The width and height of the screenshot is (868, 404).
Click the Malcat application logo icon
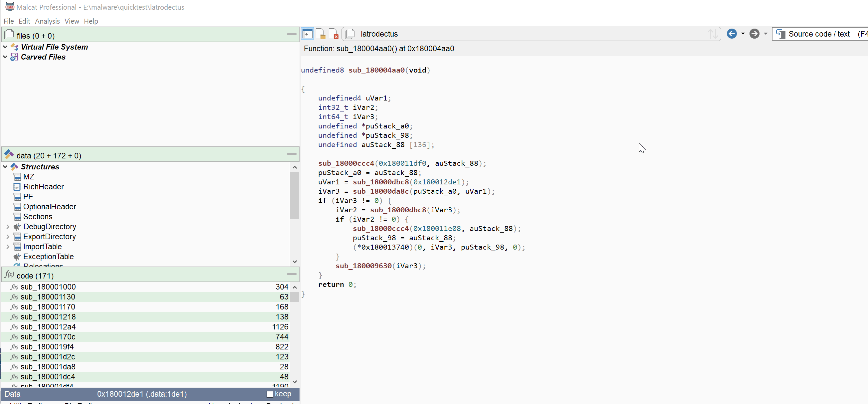(x=10, y=7)
